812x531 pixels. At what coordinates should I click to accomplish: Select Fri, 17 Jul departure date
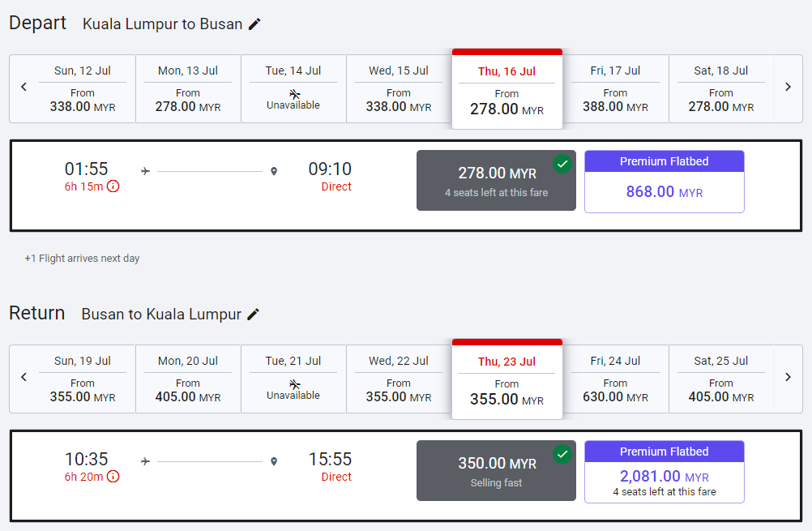[615, 88]
